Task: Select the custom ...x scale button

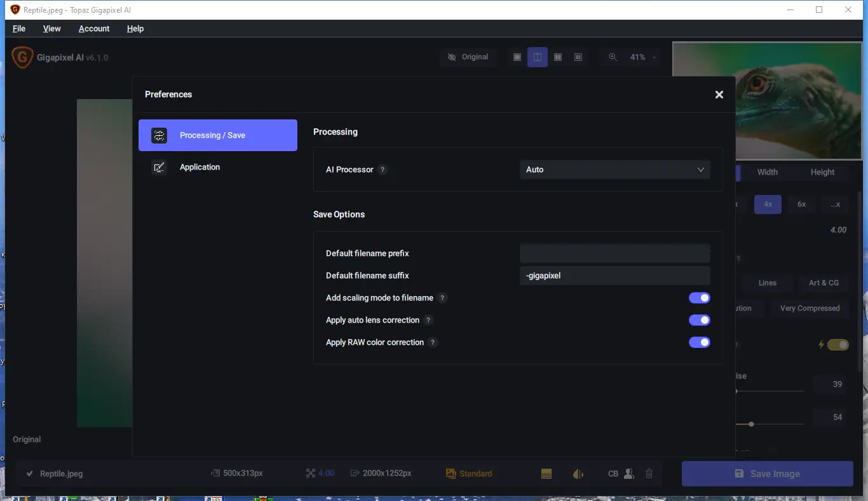Action: pyautogui.click(x=835, y=204)
